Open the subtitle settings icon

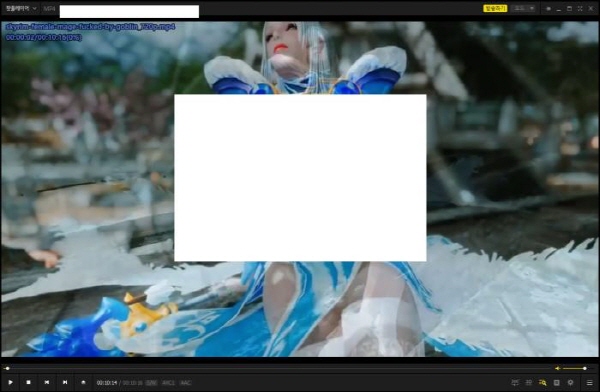pos(515,382)
